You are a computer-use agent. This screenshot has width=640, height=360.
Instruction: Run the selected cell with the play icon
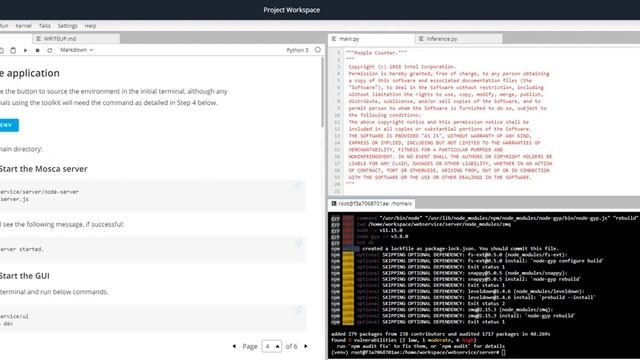pyautogui.click(x=25, y=50)
